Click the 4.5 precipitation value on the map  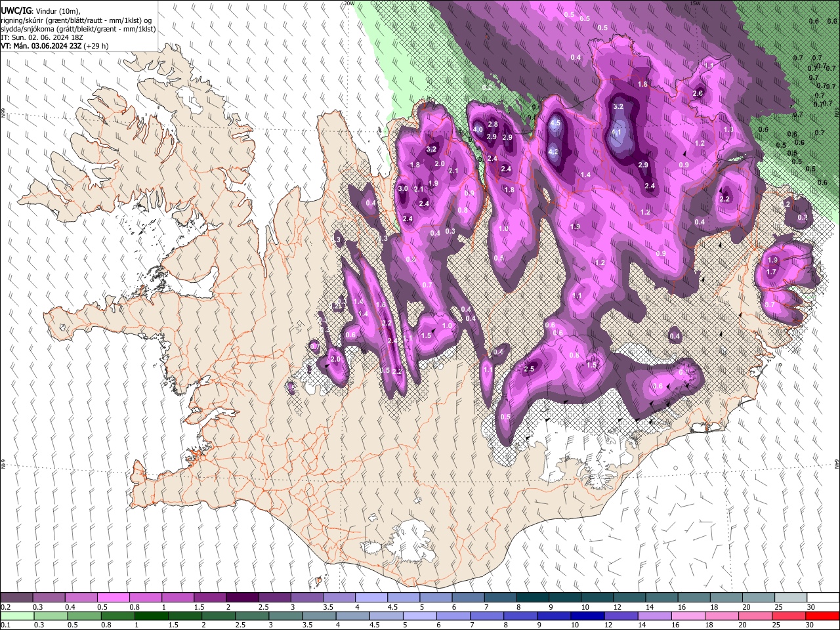click(x=555, y=123)
